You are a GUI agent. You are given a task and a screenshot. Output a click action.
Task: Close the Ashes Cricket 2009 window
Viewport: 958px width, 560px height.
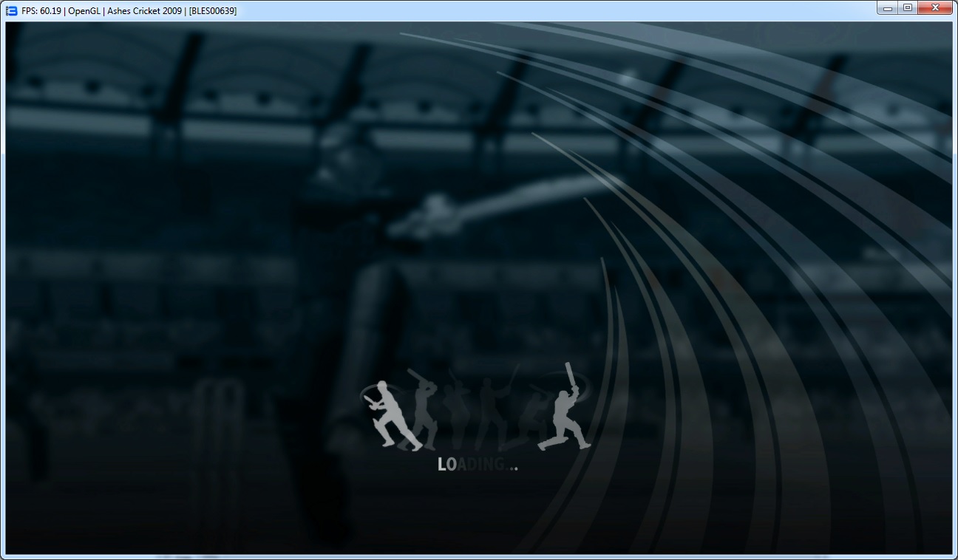[936, 8]
